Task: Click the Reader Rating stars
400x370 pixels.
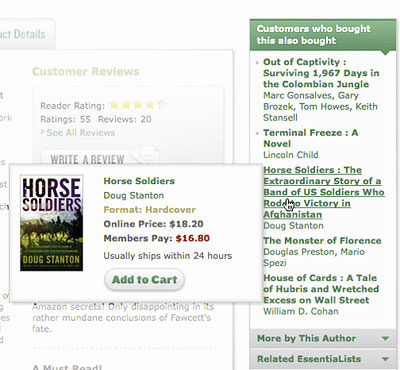Action: tap(138, 105)
